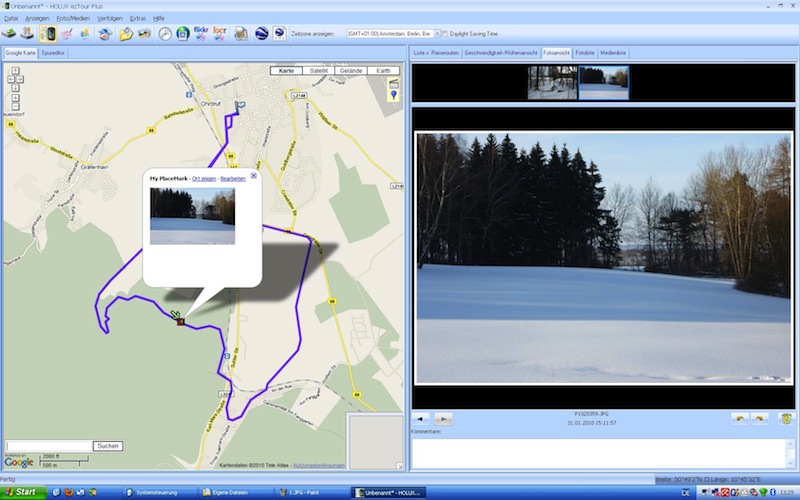Open the Geschwindigkeit-/Höhenansicht tab
This screenshot has width=800, height=500.
[502, 51]
